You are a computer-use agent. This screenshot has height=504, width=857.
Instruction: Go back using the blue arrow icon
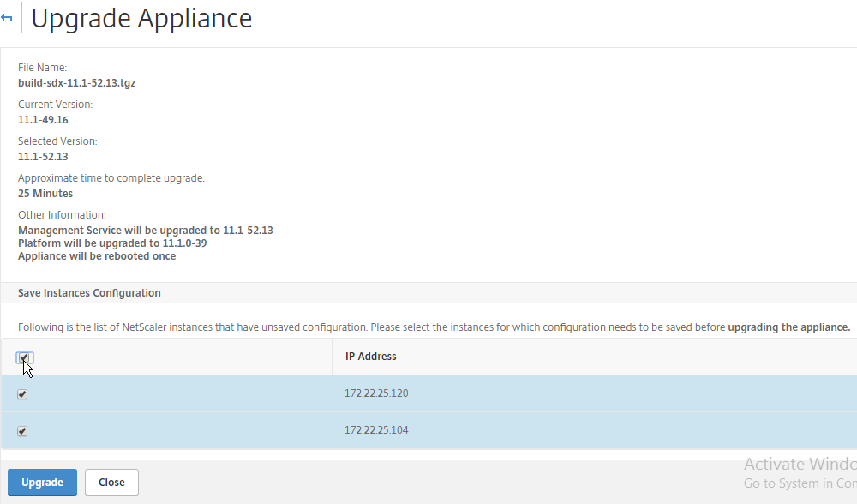click(7, 18)
